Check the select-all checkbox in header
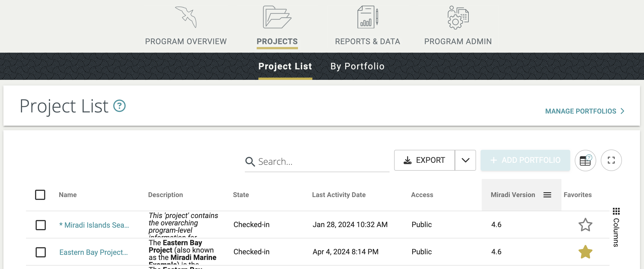Image resolution: width=644 pixels, height=269 pixels. [40, 195]
